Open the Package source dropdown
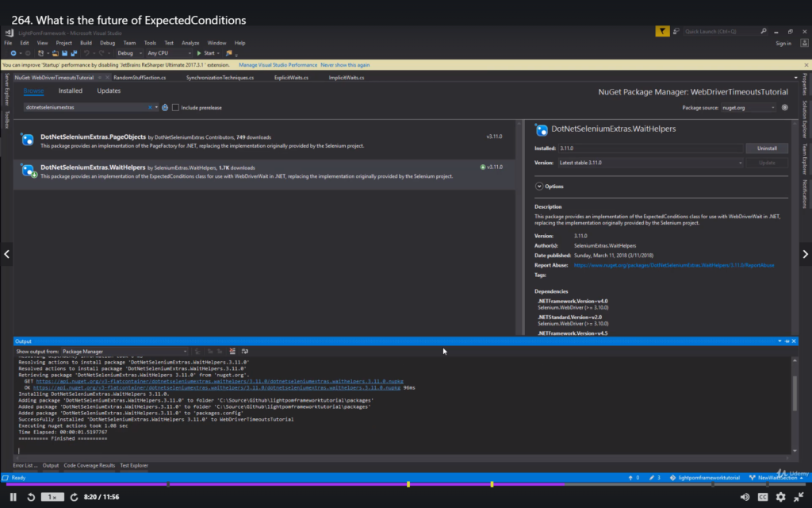812x508 pixels. click(747, 107)
